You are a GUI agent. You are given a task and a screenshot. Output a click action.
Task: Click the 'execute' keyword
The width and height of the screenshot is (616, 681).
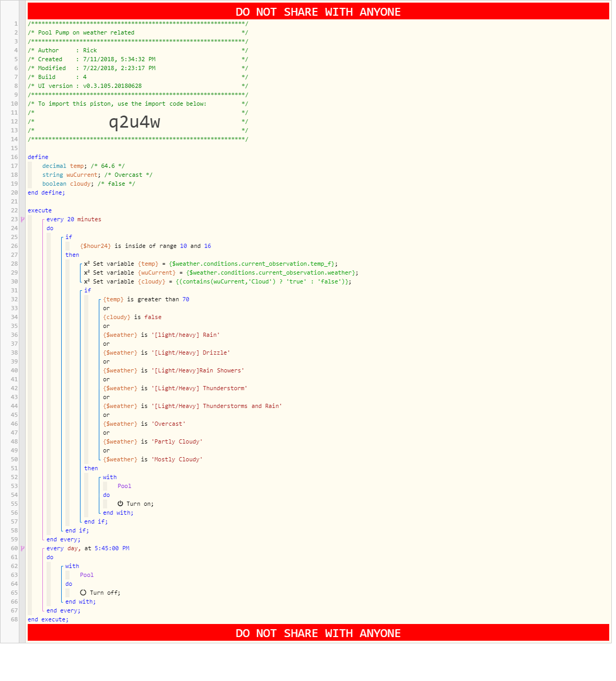coord(40,210)
